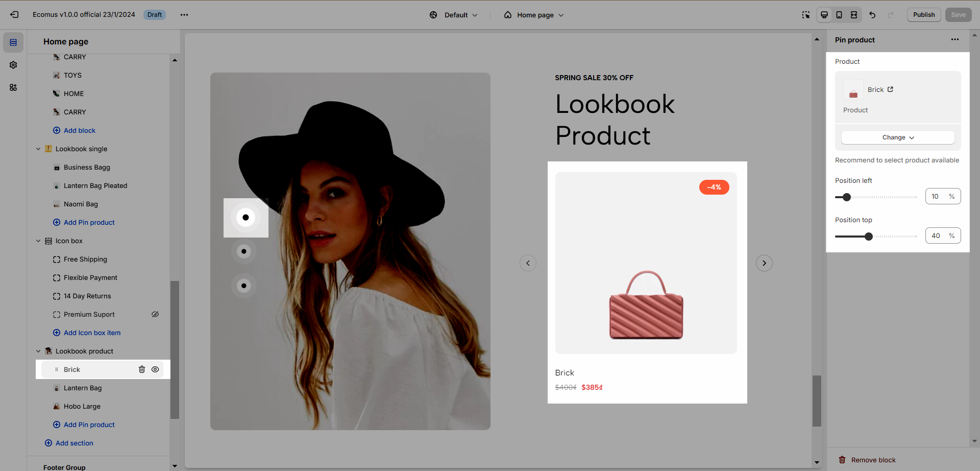This screenshot has height=471, width=980.
Task: Click the Position top value field
Action: coord(943,235)
